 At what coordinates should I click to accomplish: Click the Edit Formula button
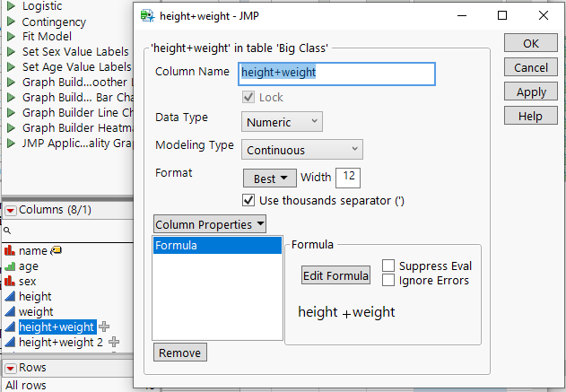[335, 275]
